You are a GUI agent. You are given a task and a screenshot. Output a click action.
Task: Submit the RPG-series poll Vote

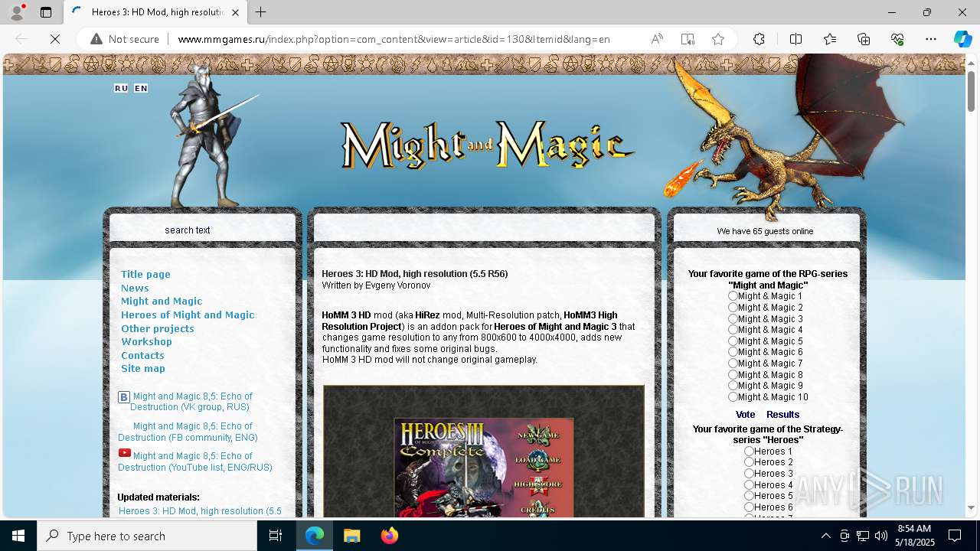pyautogui.click(x=745, y=414)
